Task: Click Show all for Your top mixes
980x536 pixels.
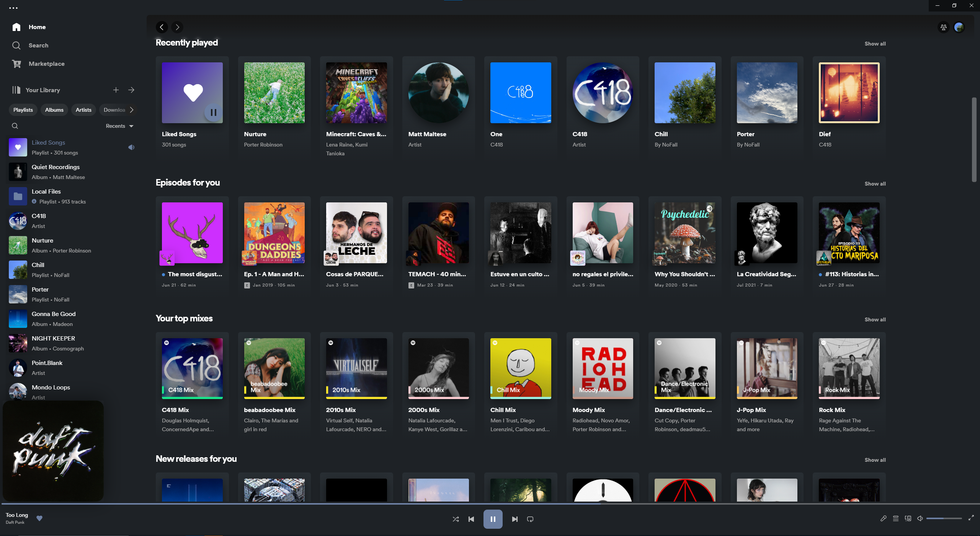Action: click(x=875, y=319)
